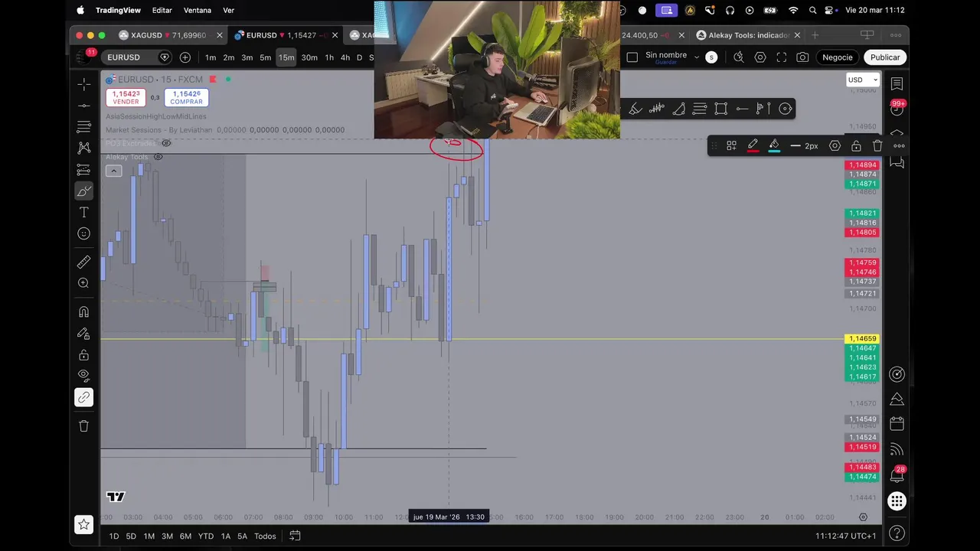Open the Fibonacci retracement tools
This screenshot has width=980, height=551.
pos(84,126)
